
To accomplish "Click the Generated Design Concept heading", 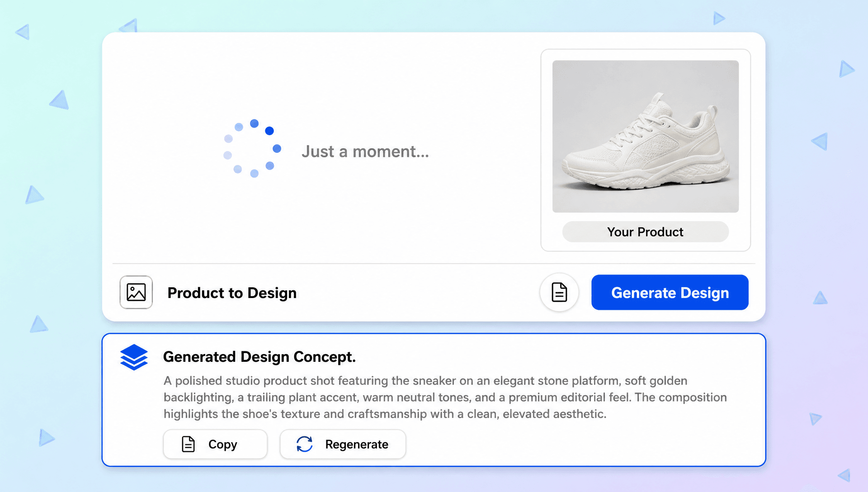I will [259, 357].
